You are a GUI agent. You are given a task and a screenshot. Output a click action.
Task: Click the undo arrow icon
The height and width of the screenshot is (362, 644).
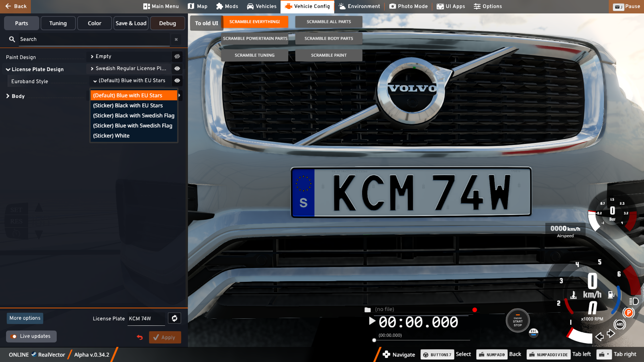pos(140,337)
